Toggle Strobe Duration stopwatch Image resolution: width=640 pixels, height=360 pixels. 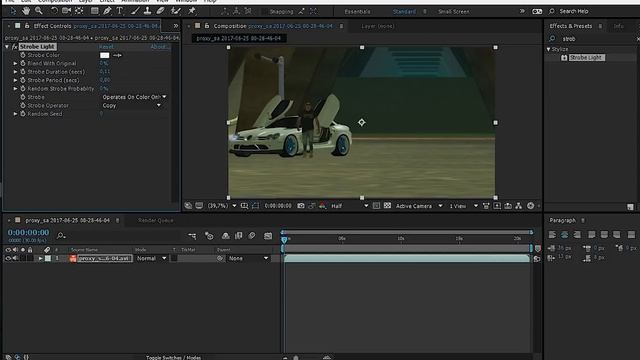[x=23, y=72]
